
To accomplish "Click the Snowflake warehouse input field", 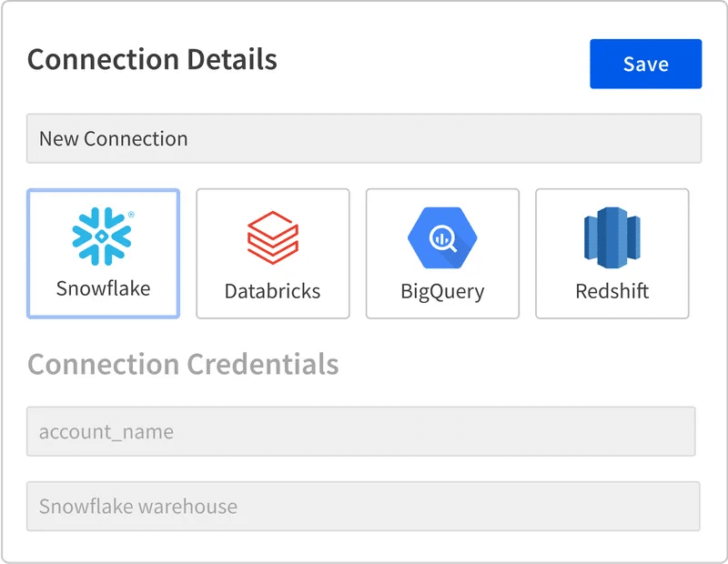I will pos(363,506).
